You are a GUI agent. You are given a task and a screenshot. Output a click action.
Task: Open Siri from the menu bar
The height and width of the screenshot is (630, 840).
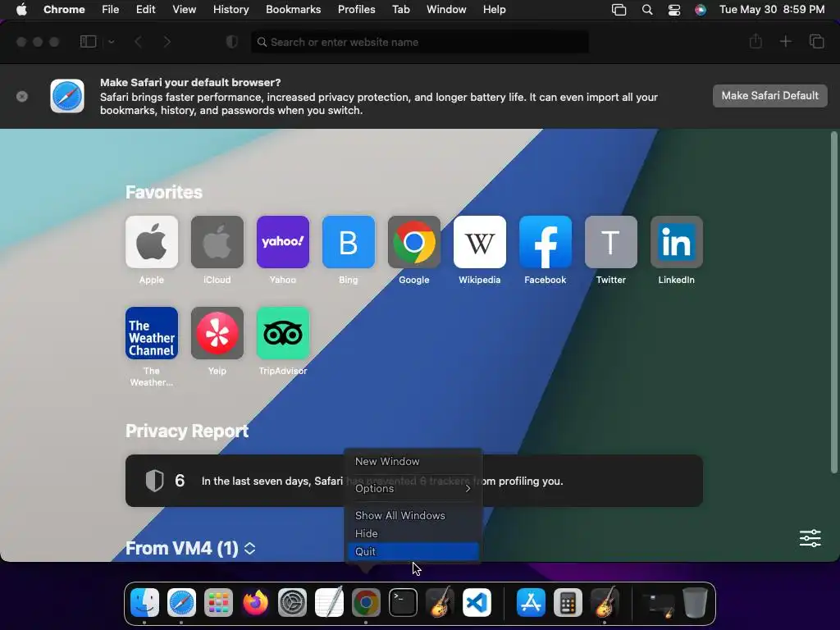coord(701,10)
